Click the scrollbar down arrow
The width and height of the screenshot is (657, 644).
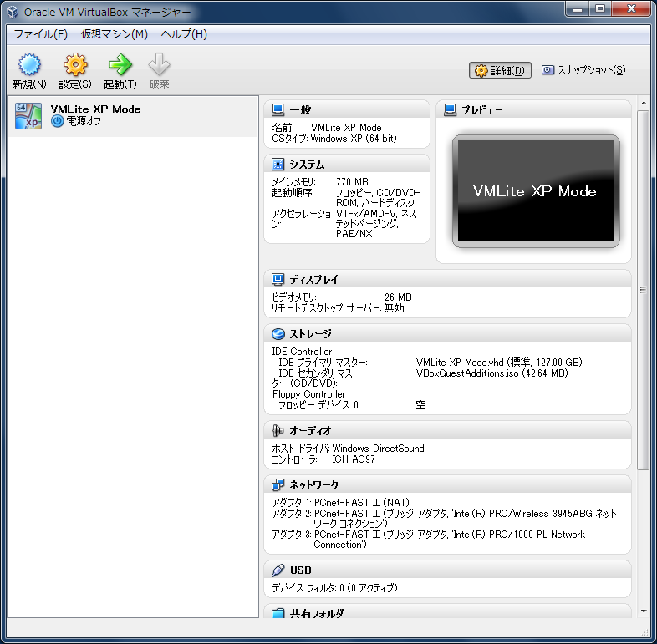[643, 611]
